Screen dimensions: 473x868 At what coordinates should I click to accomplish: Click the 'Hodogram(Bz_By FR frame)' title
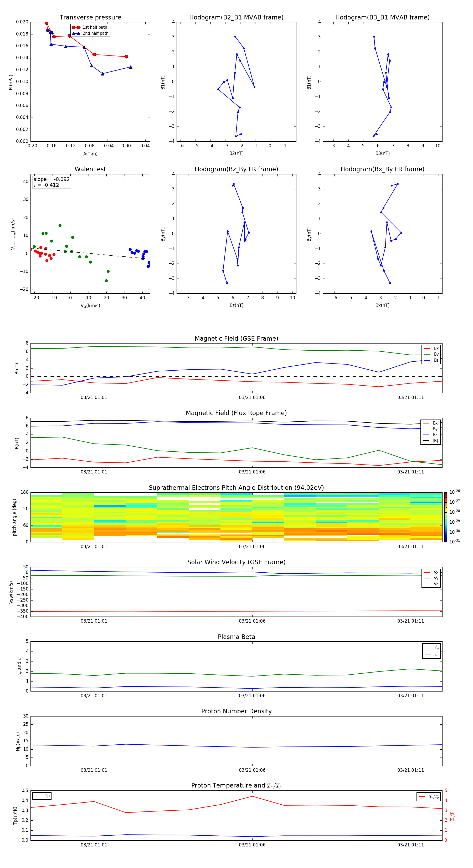coord(236,169)
